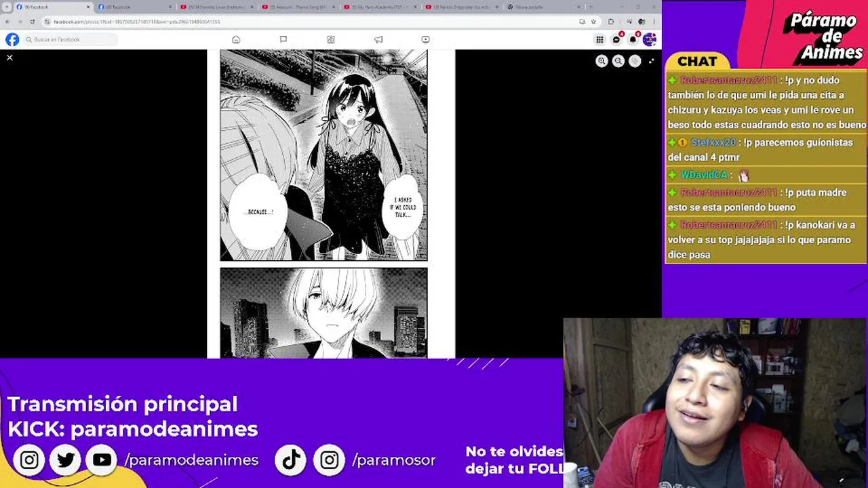Switch to the second Facebook browser tab
Image resolution: width=868 pixels, height=488 pixels.
point(136,7)
